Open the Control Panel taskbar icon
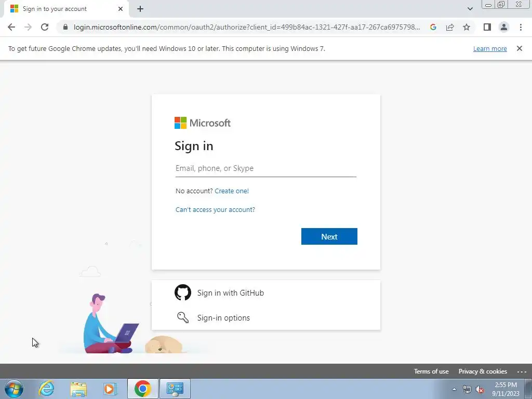Image resolution: width=532 pixels, height=399 pixels. pyautogui.click(x=175, y=389)
